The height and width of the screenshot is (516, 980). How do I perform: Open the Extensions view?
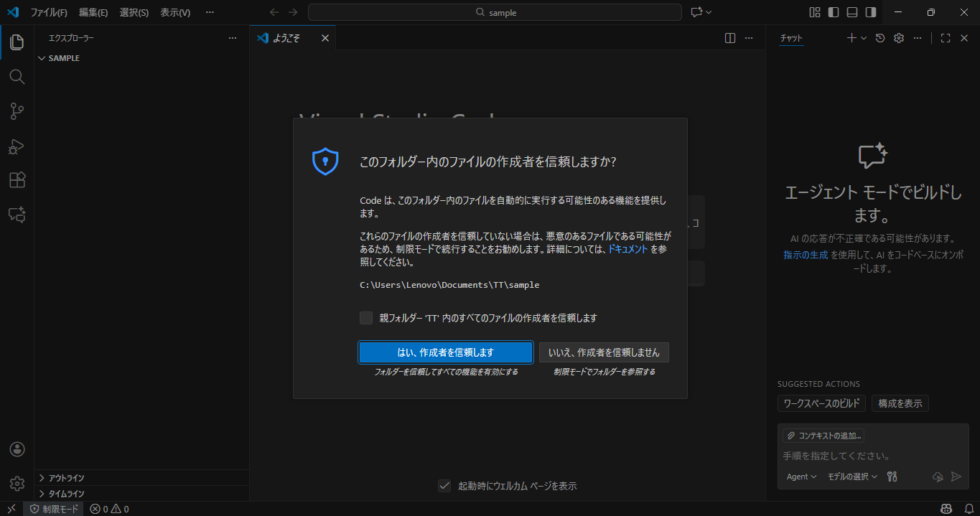pos(17,180)
